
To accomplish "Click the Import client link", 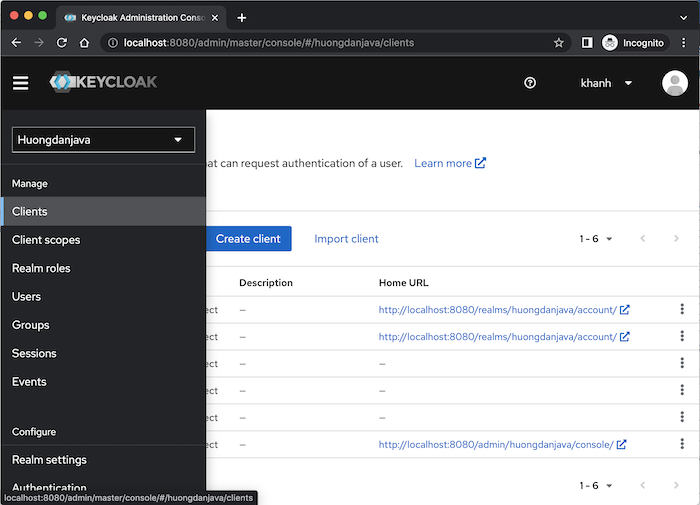I will 346,239.
